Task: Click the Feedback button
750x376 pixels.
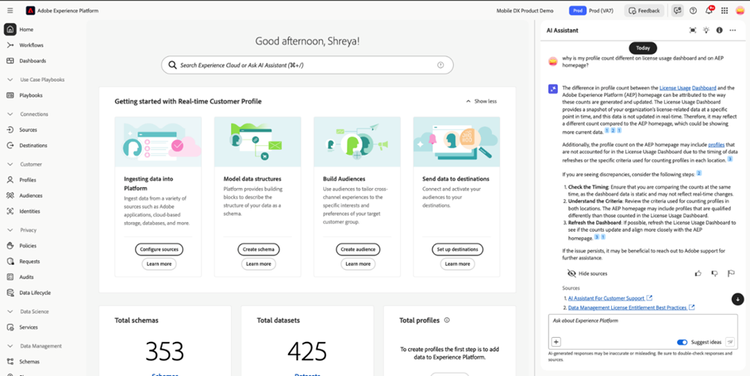Action: click(x=644, y=11)
